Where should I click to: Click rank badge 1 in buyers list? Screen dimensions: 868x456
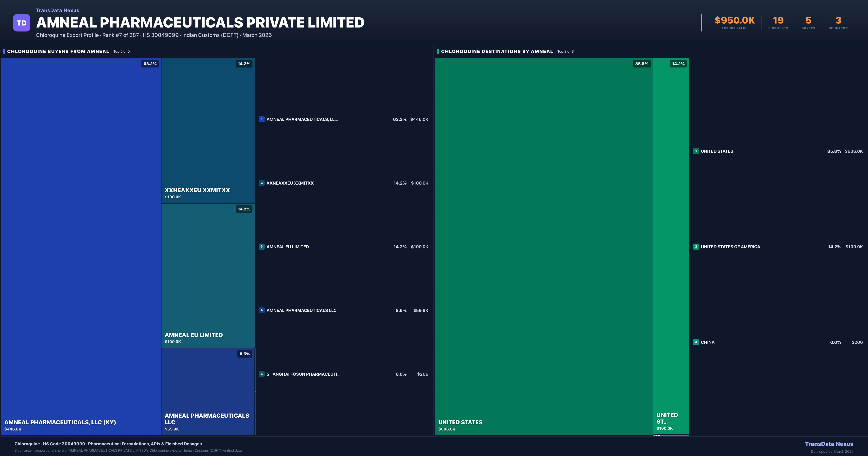click(261, 119)
